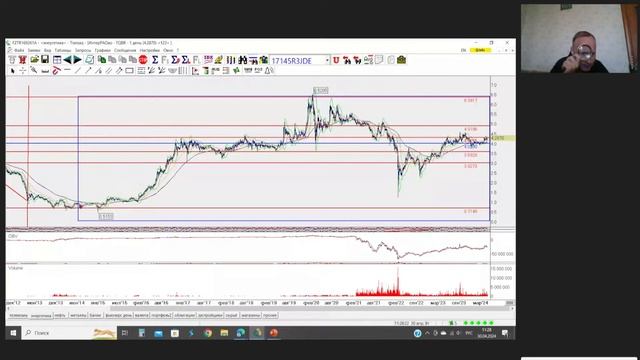
Task: Open the Вид menu
Action: [x=47, y=50]
